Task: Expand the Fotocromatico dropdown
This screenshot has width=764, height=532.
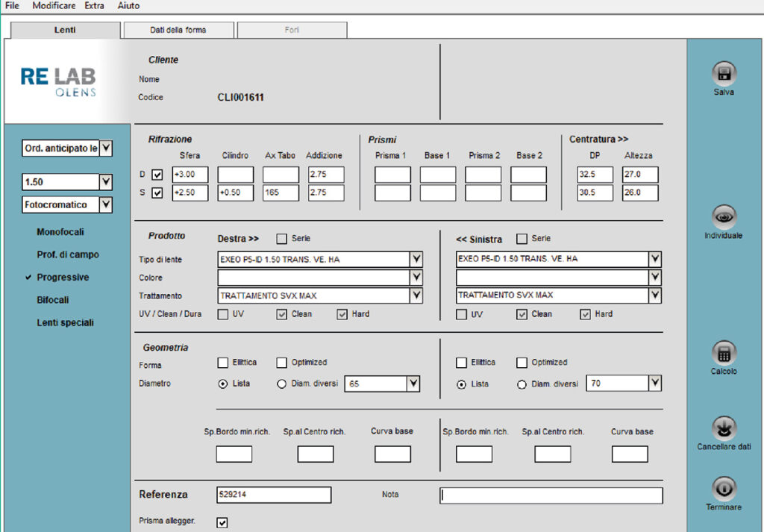Action: click(x=105, y=204)
